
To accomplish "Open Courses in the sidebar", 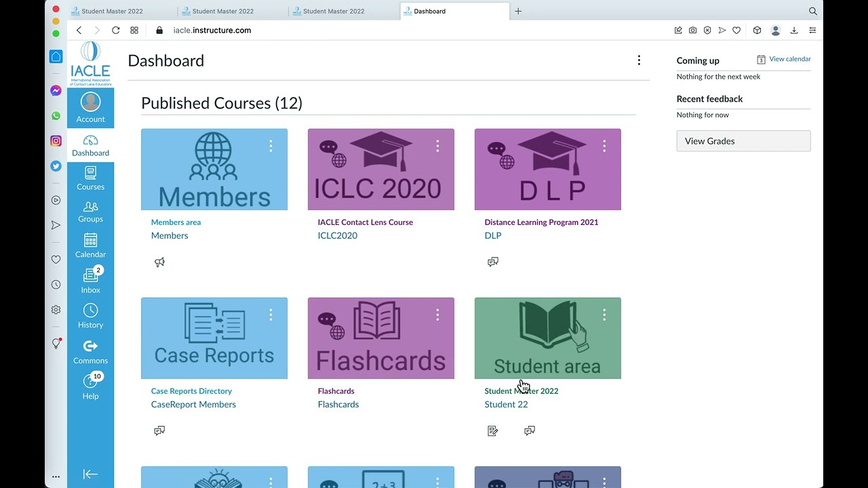I will point(90,179).
